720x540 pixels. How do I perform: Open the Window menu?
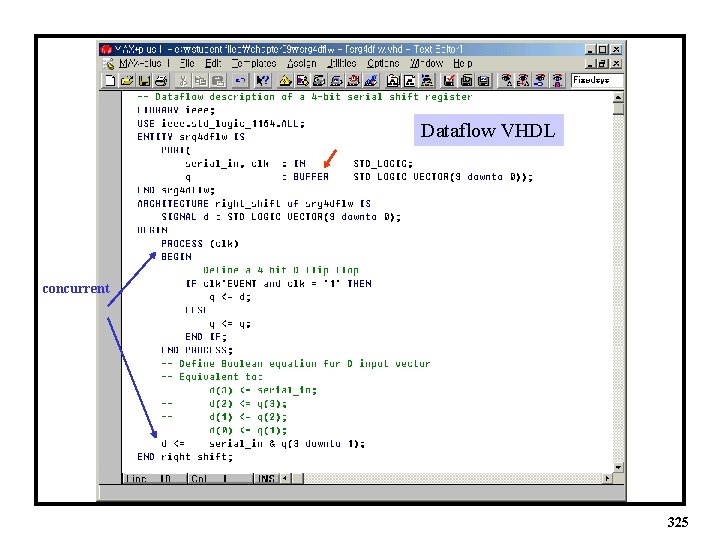coord(427,63)
